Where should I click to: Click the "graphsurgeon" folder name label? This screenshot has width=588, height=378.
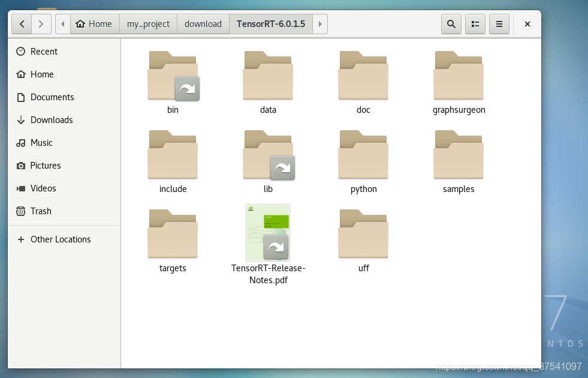coord(459,110)
